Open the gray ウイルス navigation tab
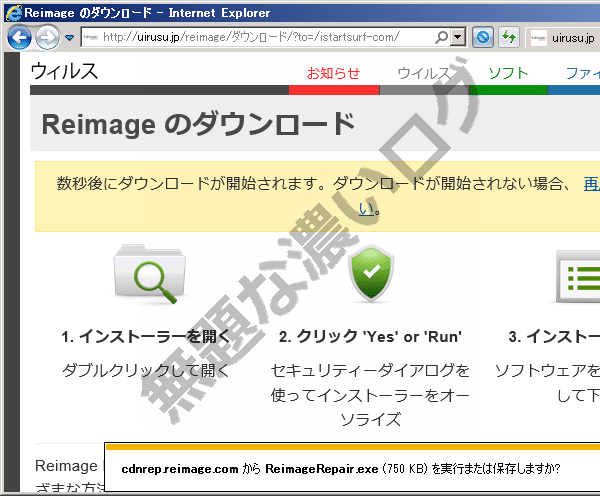The image size is (600, 496). coord(424,73)
